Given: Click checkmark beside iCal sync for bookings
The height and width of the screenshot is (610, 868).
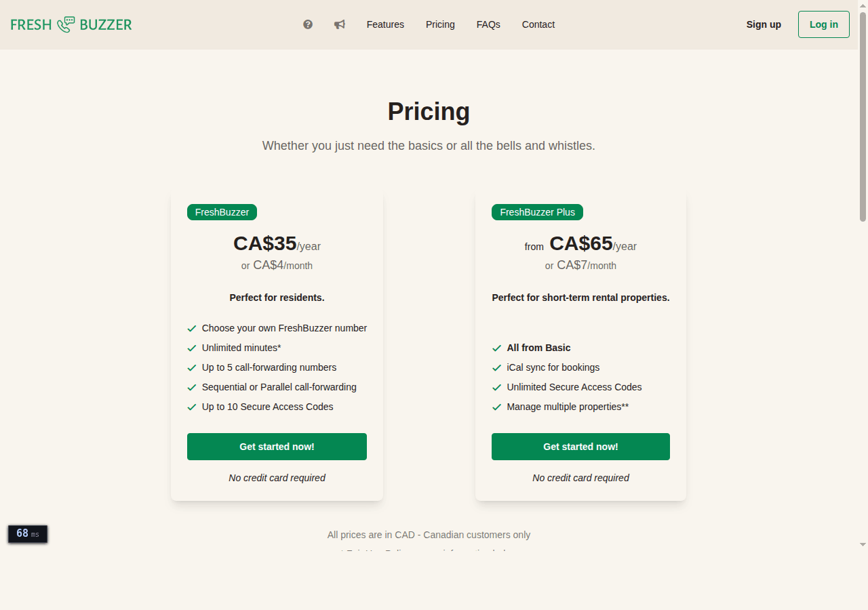Looking at the screenshot, I should [497, 368].
